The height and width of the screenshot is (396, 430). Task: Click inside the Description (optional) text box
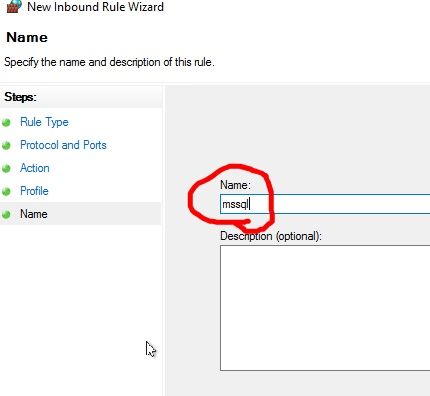[x=325, y=308]
